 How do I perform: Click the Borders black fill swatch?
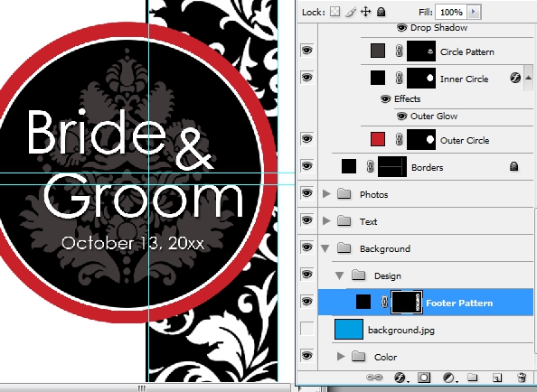pos(349,166)
